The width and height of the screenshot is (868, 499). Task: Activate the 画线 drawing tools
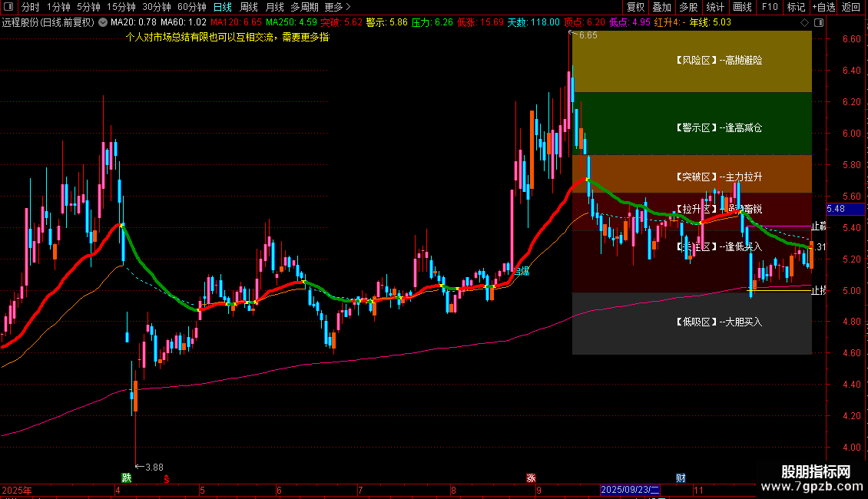click(x=742, y=7)
